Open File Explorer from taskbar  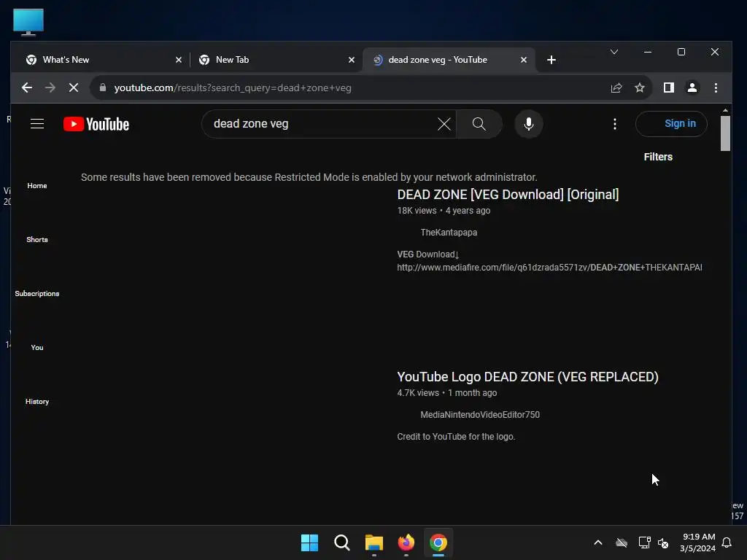click(374, 542)
